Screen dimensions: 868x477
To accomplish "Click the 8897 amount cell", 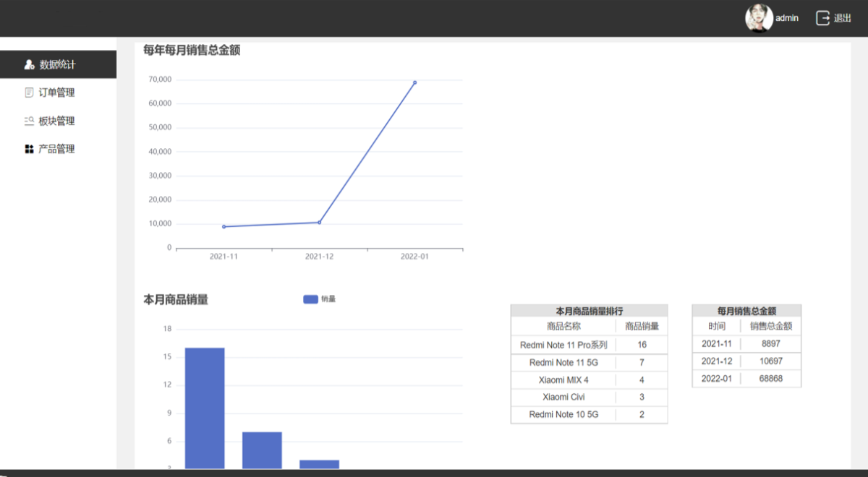I will [x=771, y=344].
